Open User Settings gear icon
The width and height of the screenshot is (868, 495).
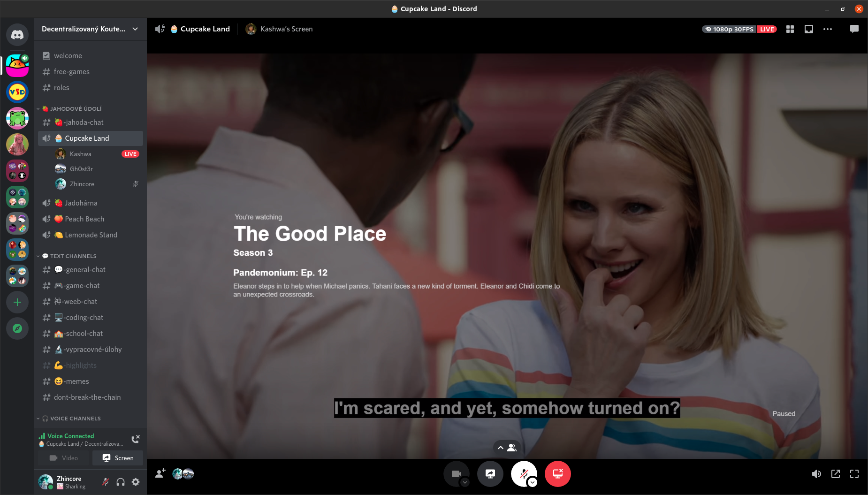coord(136,482)
